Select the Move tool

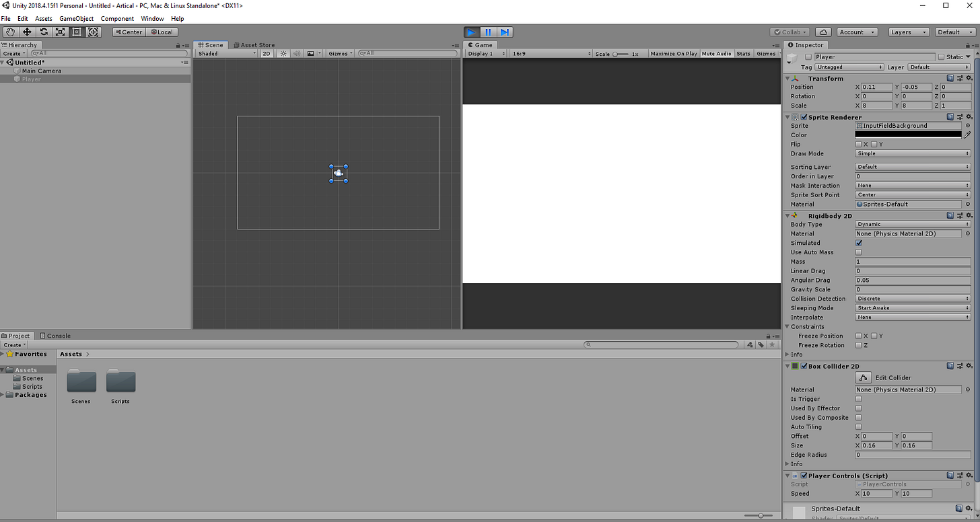pyautogui.click(x=26, y=32)
